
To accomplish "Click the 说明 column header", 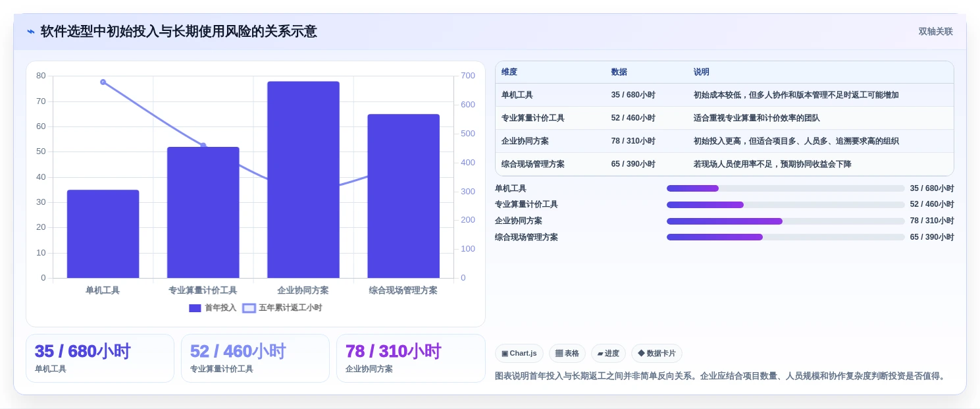I will tap(702, 72).
